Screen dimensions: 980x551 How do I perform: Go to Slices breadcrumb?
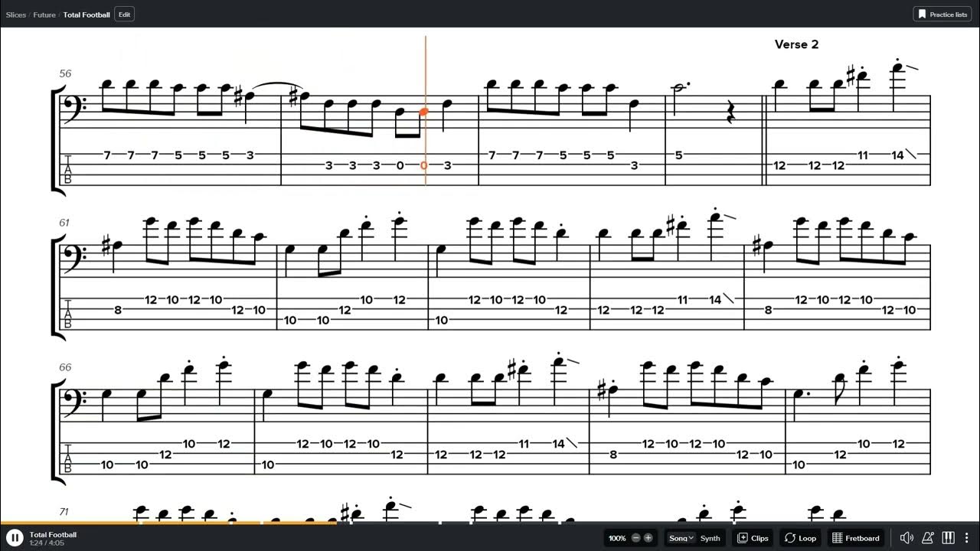[15, 15]
